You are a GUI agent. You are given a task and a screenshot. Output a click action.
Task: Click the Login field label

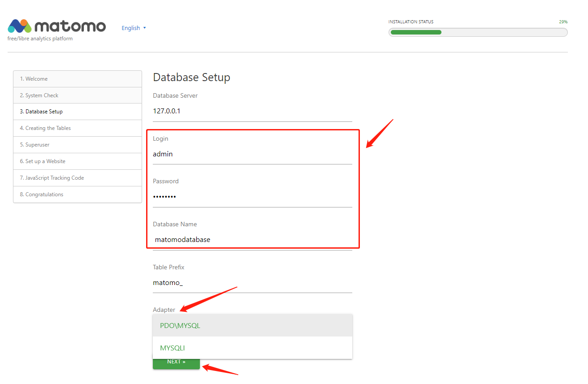click(x=160, y=139)
